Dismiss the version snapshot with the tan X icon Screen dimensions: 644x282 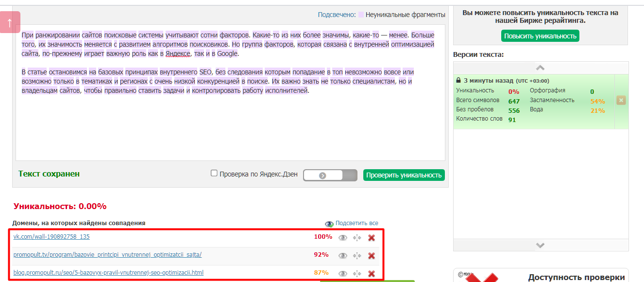point(620,101)
